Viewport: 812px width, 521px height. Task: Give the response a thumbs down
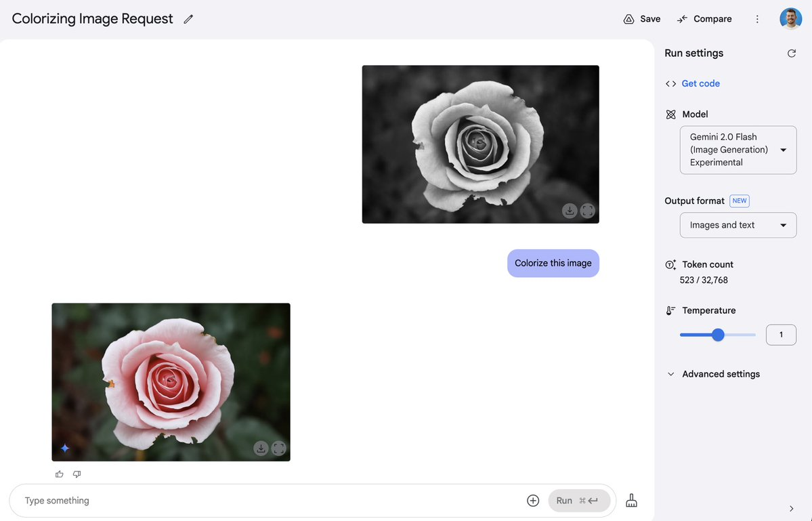coord(77,474)
